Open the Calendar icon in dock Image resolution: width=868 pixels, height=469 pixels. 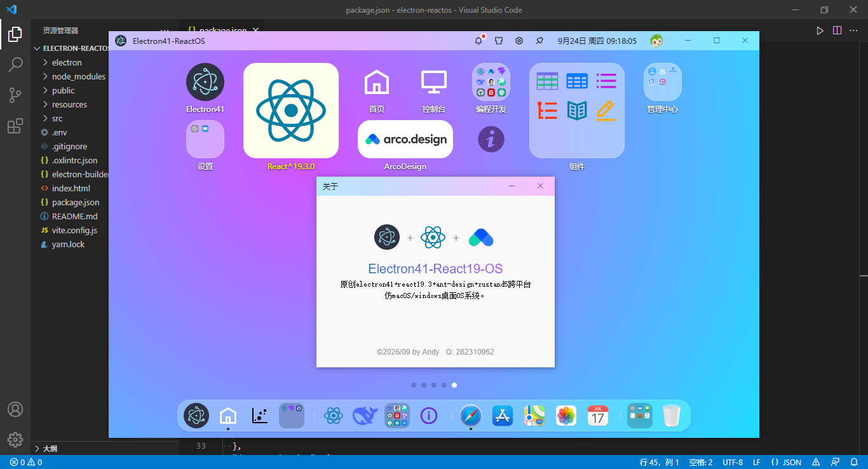click(598, 416)
